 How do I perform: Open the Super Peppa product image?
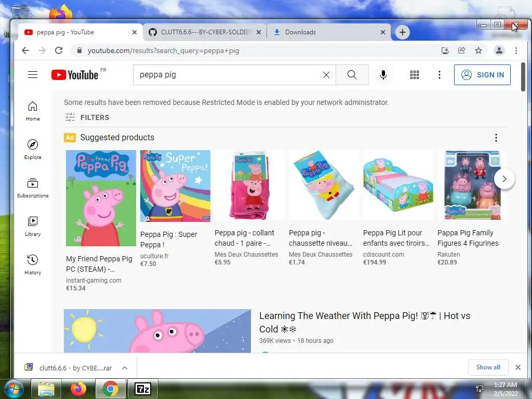175,186
